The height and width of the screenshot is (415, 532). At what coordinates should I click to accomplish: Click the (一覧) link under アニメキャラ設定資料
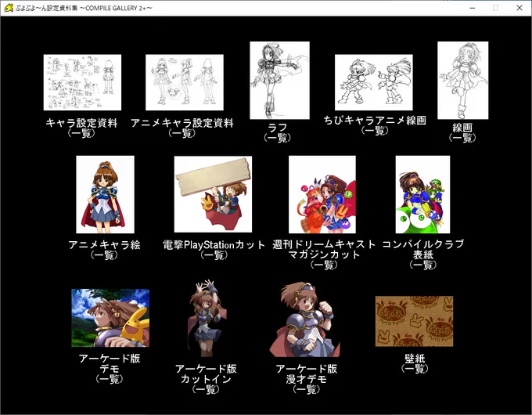(182, 133)
